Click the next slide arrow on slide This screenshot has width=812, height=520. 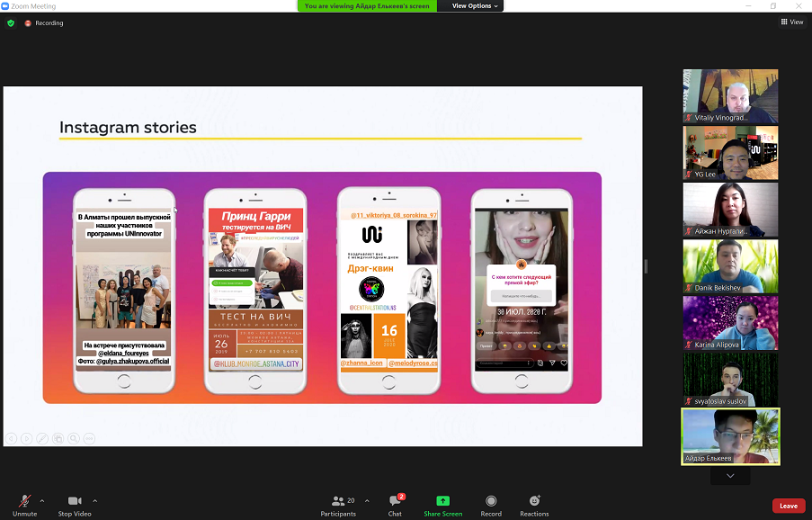pos(26,439)
